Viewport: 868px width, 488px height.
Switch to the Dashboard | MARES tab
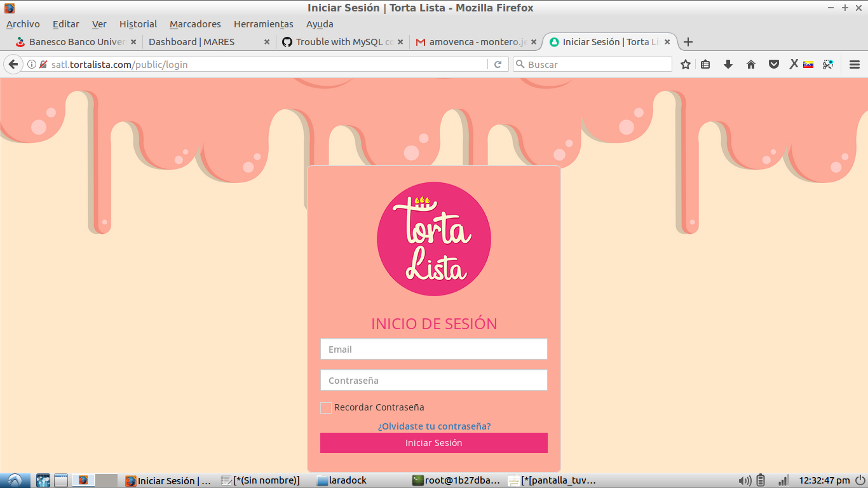[210, 42]
